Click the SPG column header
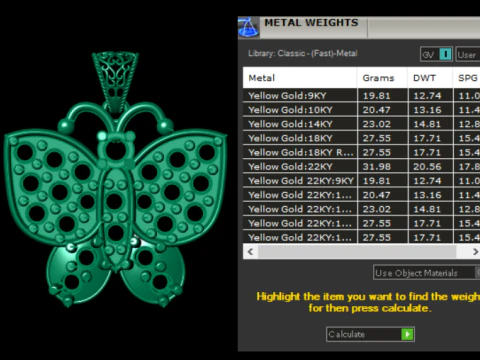480x360 pixels. 467,78
